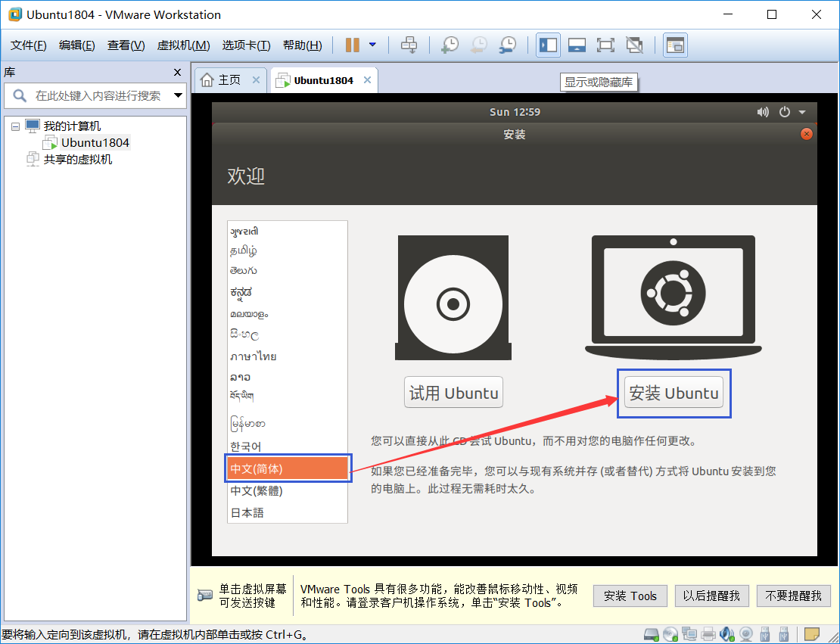Close the 主页 tab
840x644 pixels.
pos(256,79)
